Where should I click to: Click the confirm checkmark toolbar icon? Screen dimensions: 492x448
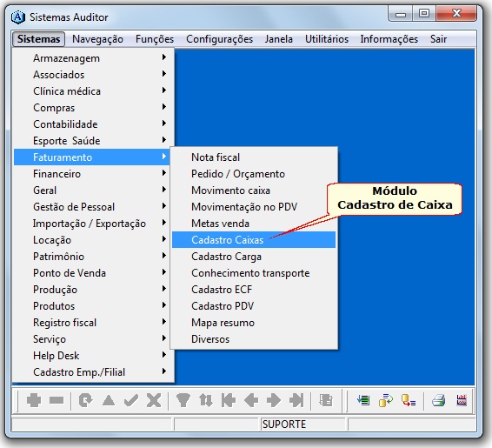(131, 400)
